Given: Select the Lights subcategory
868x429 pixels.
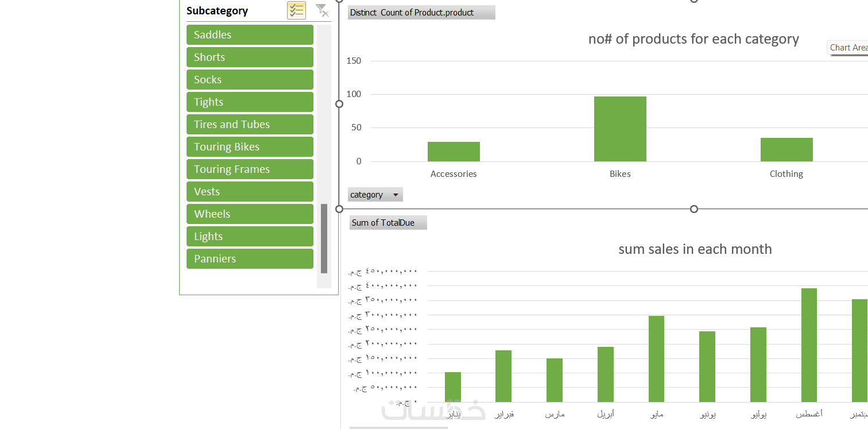Looking at the screenshot, I should [x=250, y=237].
